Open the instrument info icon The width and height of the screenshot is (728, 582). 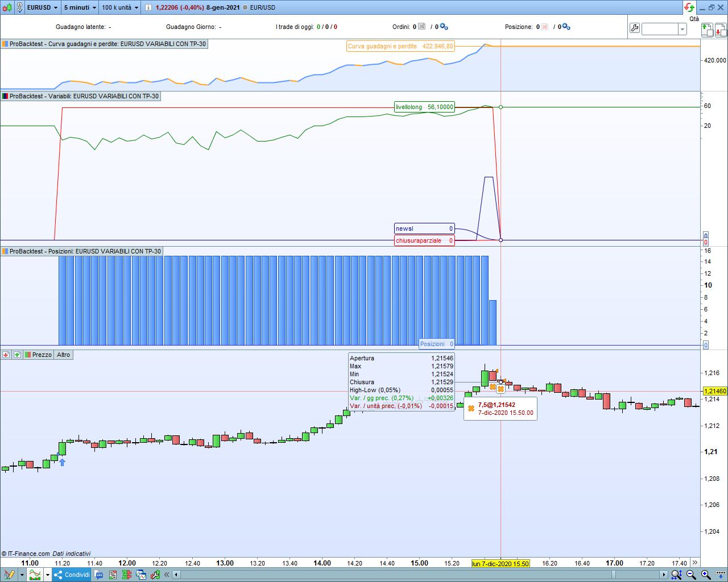(148, 7)
